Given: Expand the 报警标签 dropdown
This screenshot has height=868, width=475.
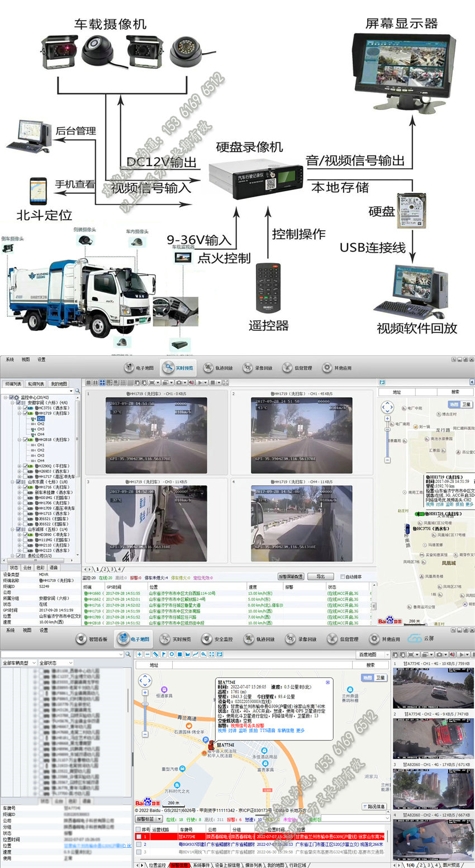Looking at the screenshot, I should click(x=149, y=819).
